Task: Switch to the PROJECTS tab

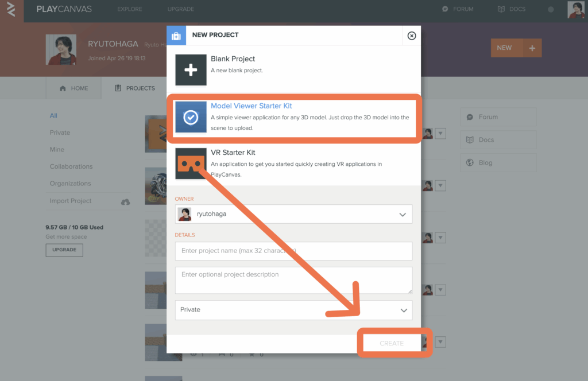Action: coord(134,88)
